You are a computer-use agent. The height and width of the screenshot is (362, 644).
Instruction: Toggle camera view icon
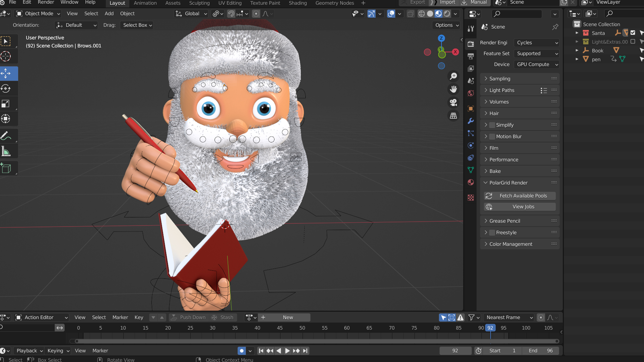click(x=453, y=102)
